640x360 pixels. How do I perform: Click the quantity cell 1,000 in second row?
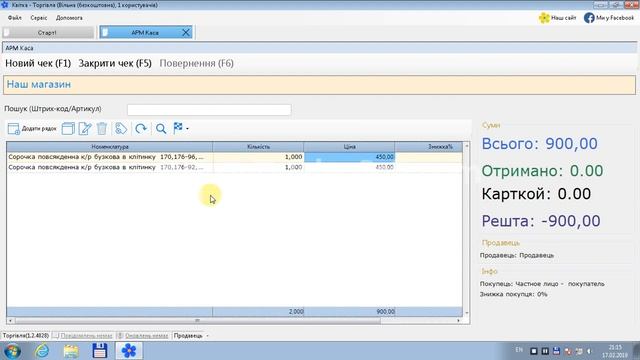point(258,167)
